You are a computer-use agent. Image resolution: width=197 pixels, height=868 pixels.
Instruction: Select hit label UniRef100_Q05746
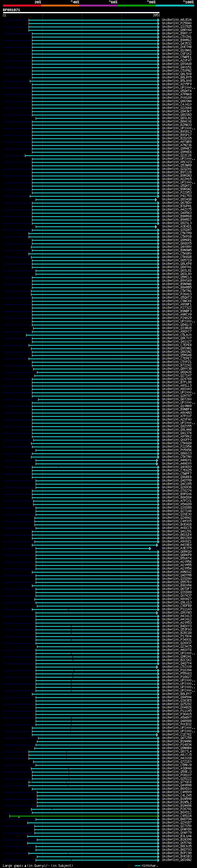pos(177,843)
